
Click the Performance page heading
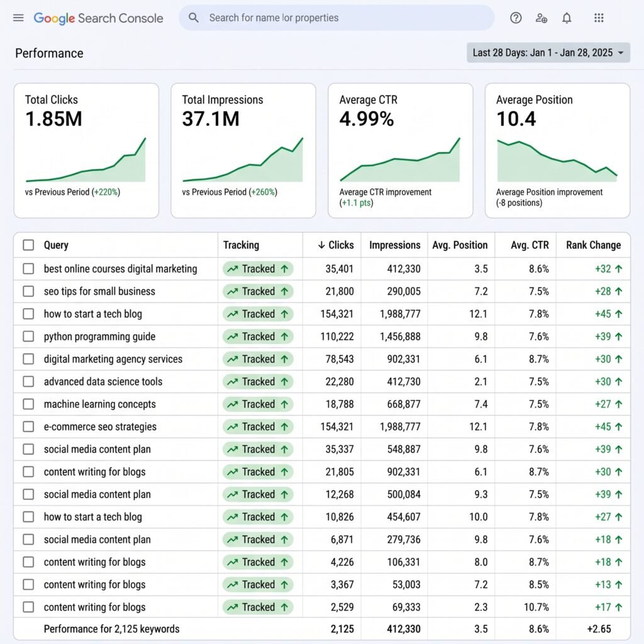click(49, 53)
